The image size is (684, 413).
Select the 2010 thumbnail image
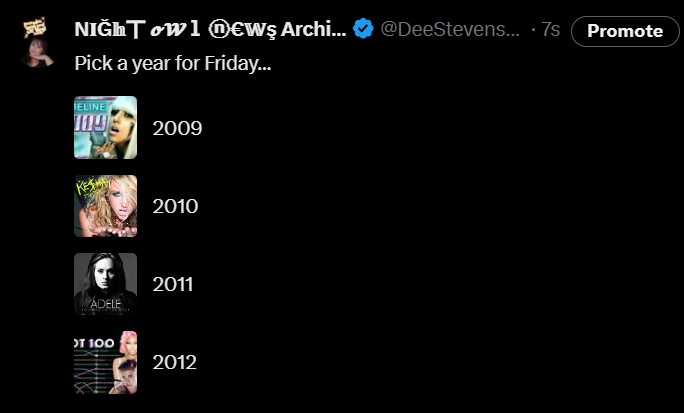point(105,206)
